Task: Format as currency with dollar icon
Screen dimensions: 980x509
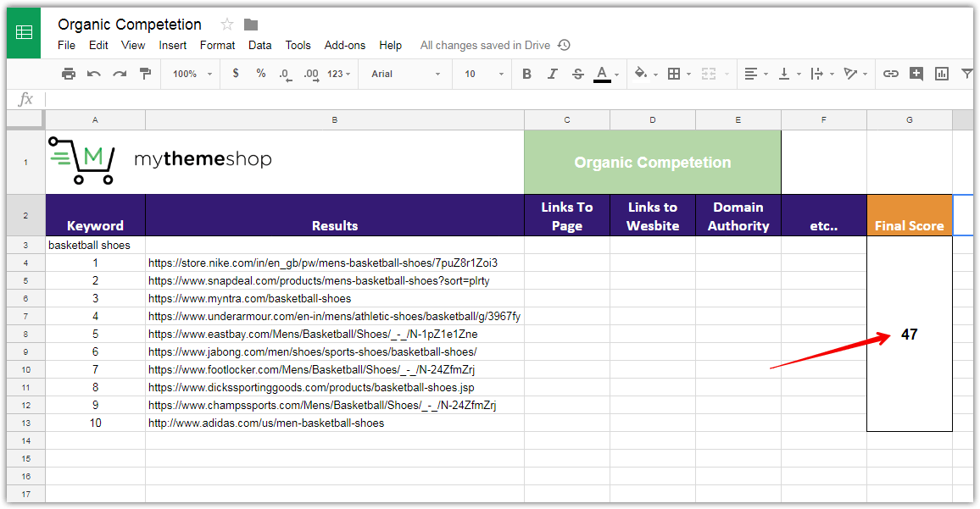Action: 236,74
